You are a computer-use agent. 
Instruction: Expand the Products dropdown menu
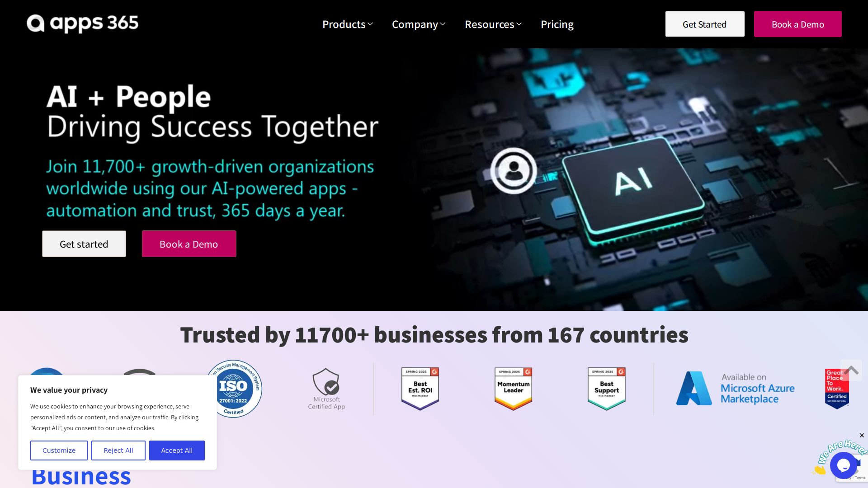pyautogui.click(x=348, y=24)
